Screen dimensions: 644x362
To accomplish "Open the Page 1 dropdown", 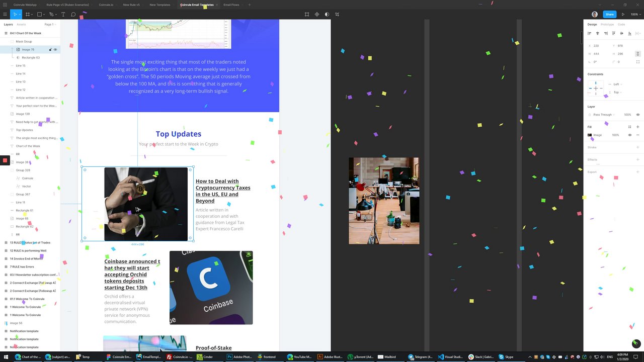I will [x=50, y=24].
